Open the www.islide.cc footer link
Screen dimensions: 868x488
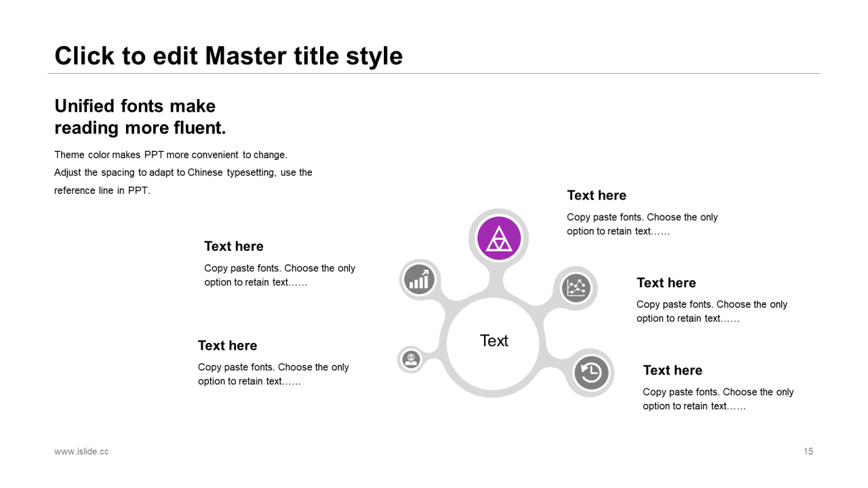(81, 451)
